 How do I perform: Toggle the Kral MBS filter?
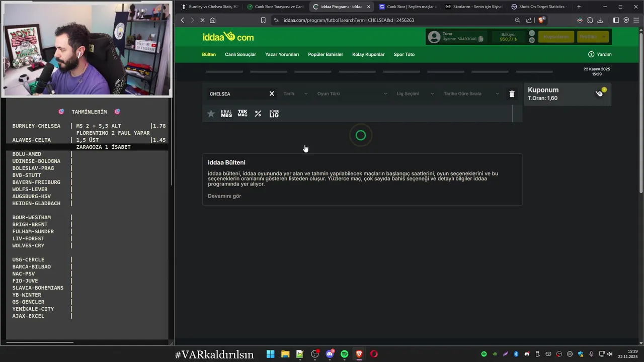click(226, 114)
